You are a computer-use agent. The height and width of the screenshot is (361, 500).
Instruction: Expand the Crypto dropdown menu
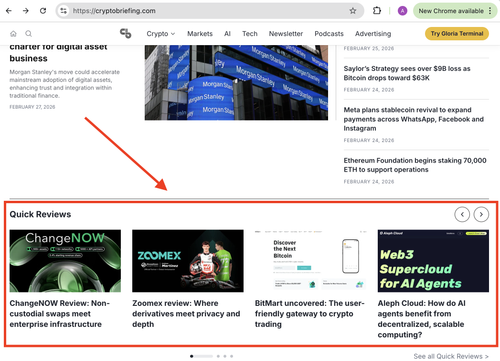coord(161,34)
